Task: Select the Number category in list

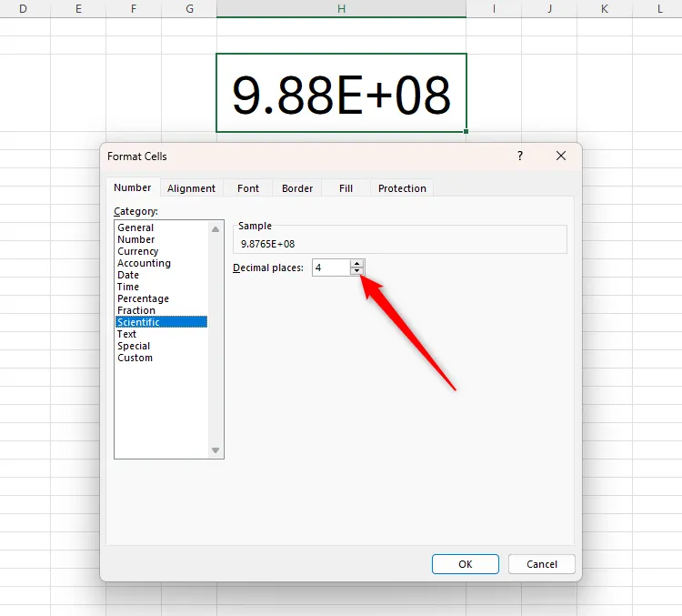Action: point(161,239)
